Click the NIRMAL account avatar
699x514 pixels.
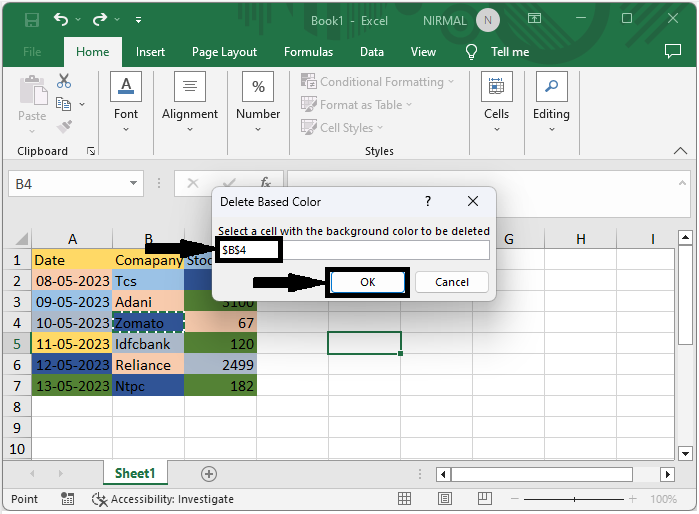tap(488, 21)
